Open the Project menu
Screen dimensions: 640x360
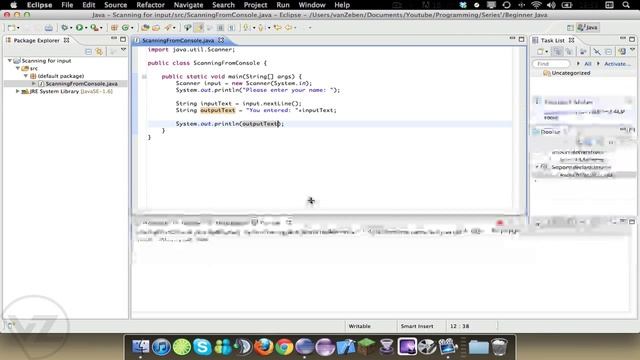coord(255,5)
